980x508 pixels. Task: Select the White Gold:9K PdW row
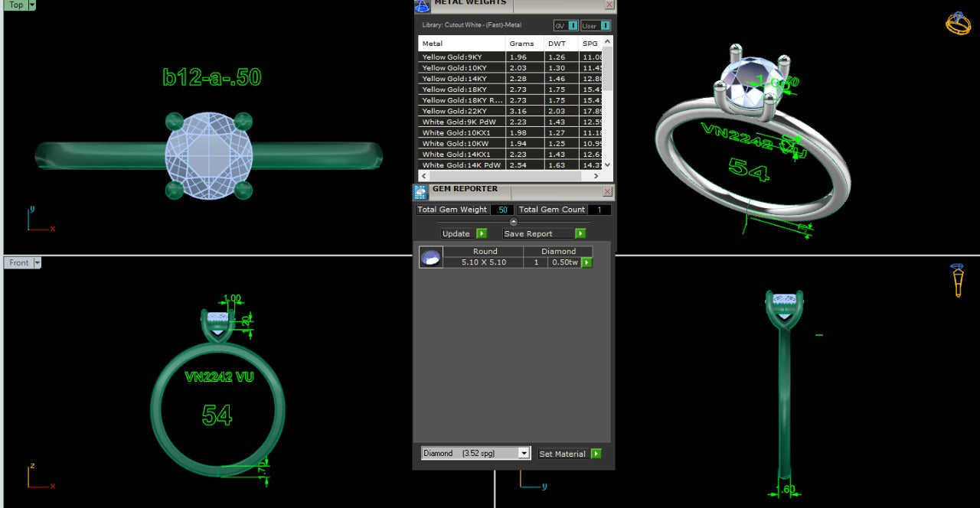[x=511, y=122]
